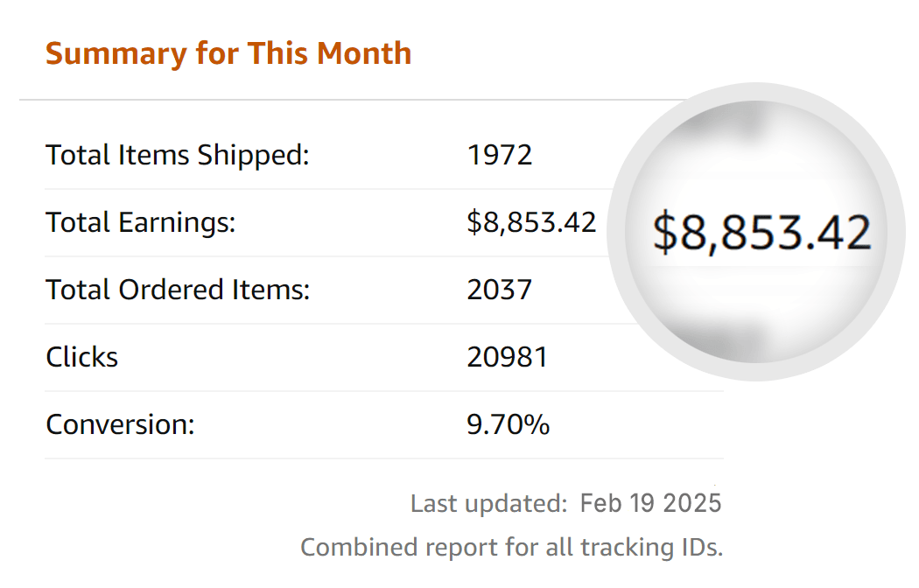
Task: Click the word Month in the heading
Action: 364,53
